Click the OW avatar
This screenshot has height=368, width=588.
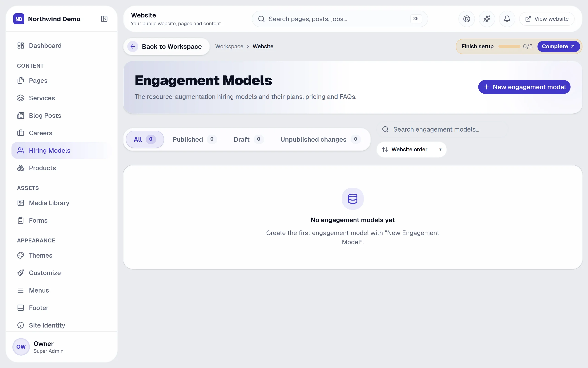(x=21, y=347)
